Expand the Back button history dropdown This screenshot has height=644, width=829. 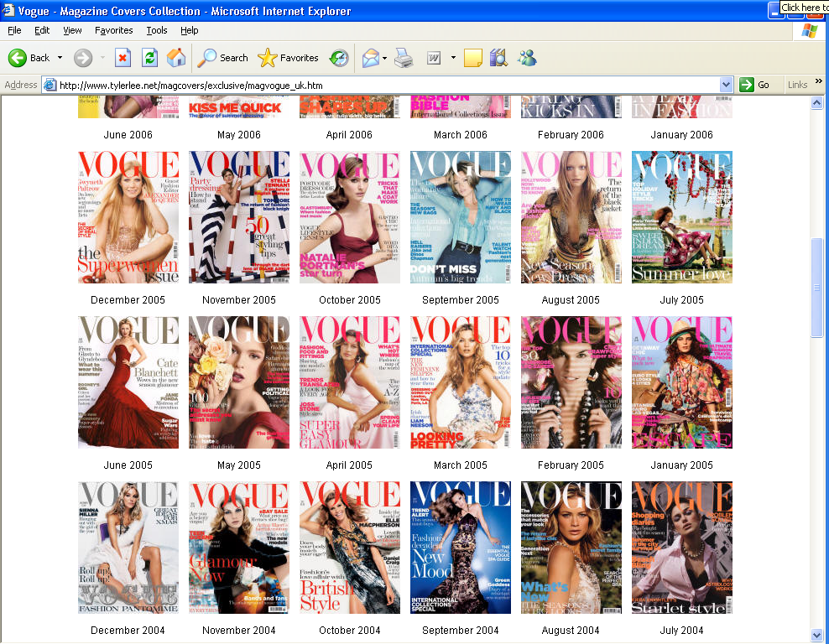click(60, 58)
